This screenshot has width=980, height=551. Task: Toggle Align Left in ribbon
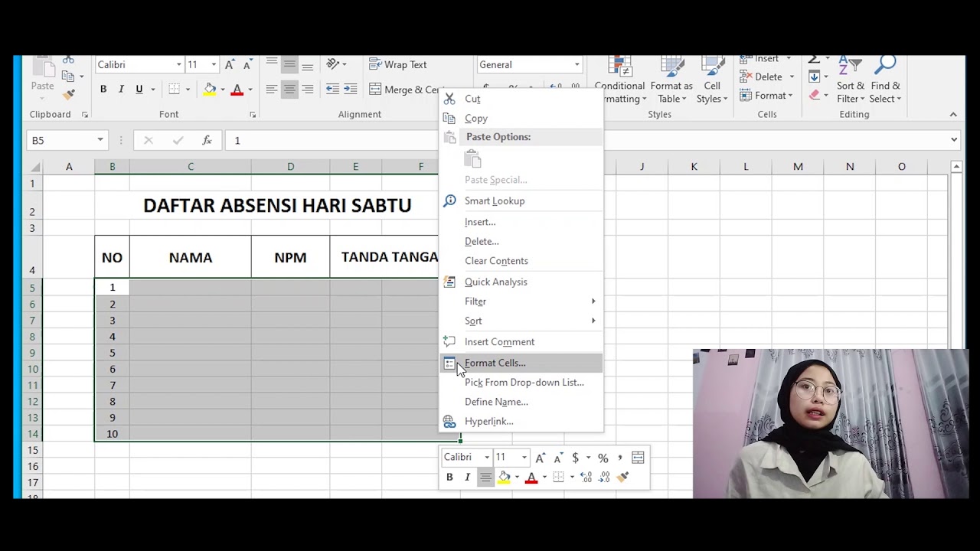click(x=271, y=90)
